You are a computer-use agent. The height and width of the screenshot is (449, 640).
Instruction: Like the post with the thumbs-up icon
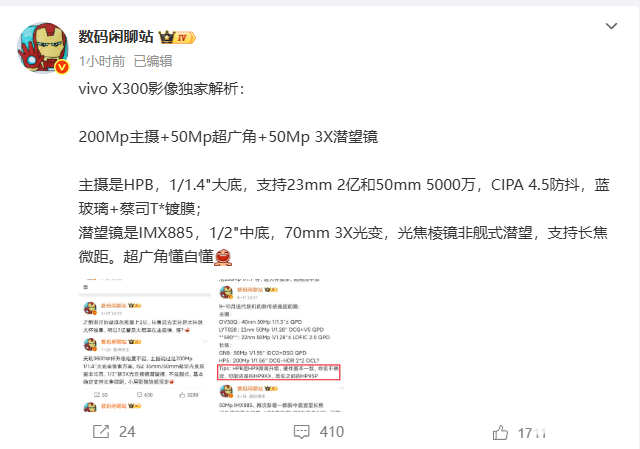tap(500, 432)
